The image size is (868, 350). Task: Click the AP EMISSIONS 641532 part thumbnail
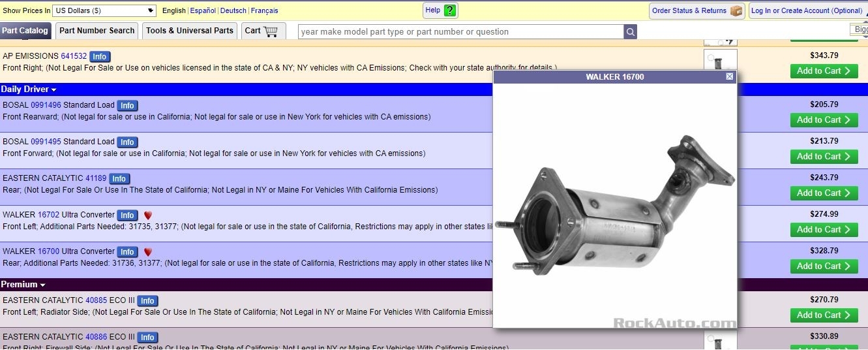720,60
